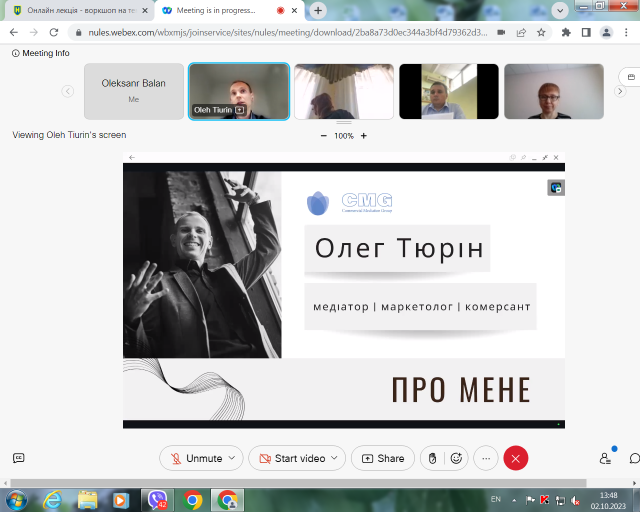Open File Explorer from taskbar

tap(87, 500)
